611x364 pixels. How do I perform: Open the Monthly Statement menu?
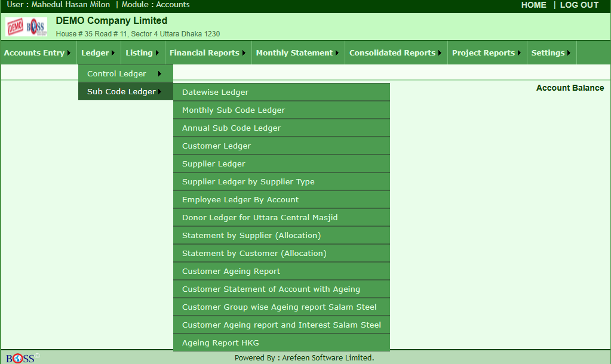click(x=298, y=53)
